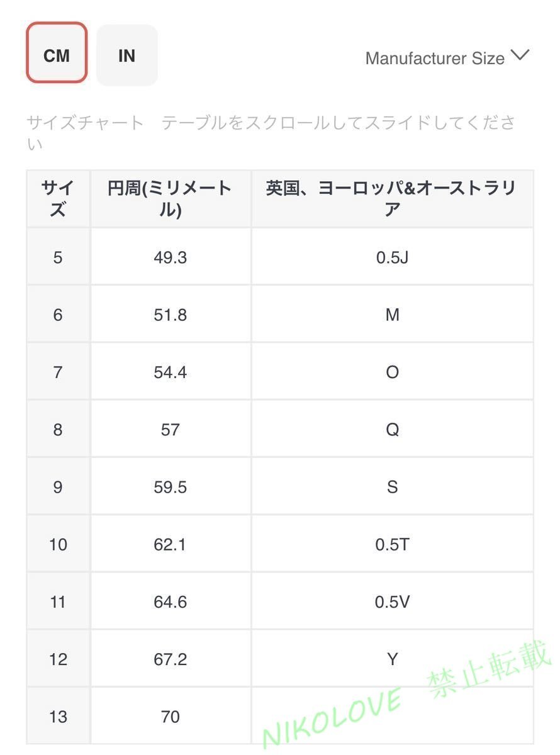The height and width of the screenshot is (755, 560).
Task: Select the UK size 0.5J entry
Action: pyautogui.click(x=391, y=257)
